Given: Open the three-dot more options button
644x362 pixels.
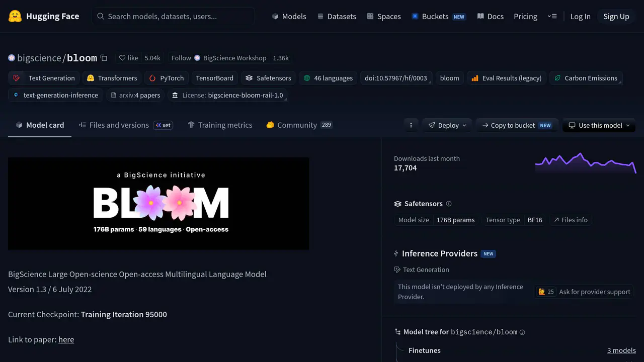Looking at the screenshot, I should click(411, 125).
